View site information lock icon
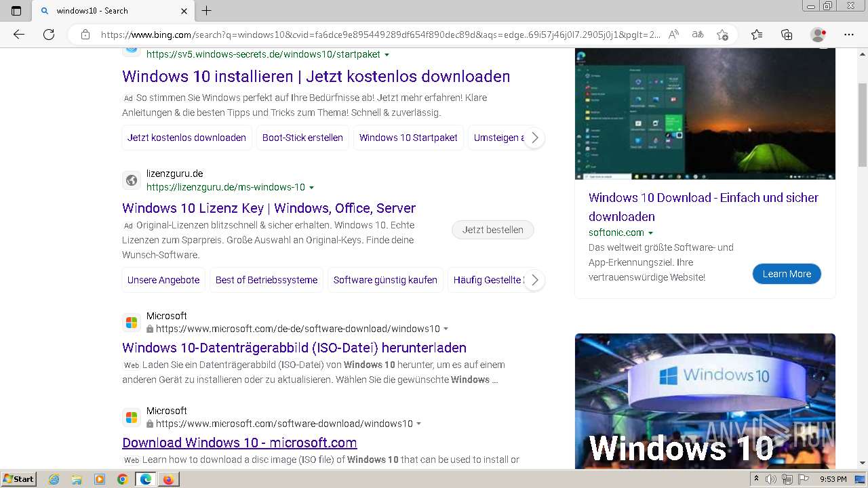The height and width of the screenshot is (488, 868). (x=85, y=35)
